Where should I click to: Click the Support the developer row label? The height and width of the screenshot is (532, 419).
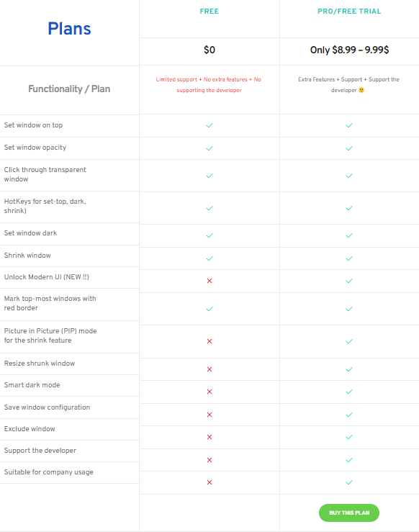(x=40, y=451)
